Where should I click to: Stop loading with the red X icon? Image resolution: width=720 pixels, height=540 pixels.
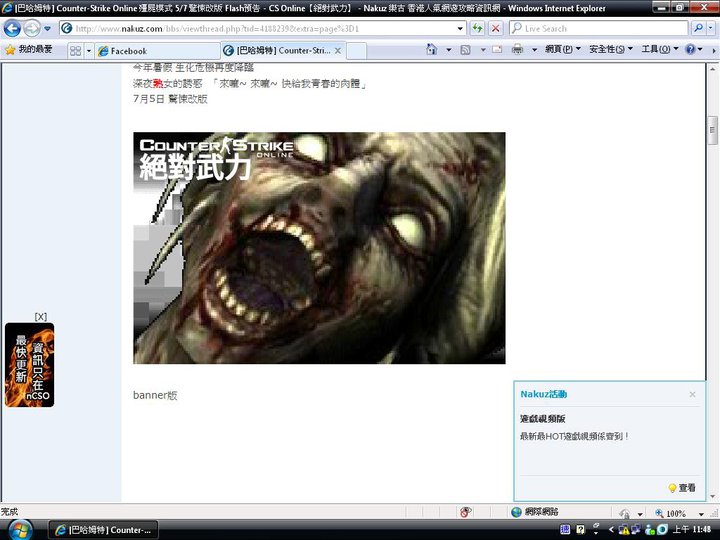pos(495,28)
